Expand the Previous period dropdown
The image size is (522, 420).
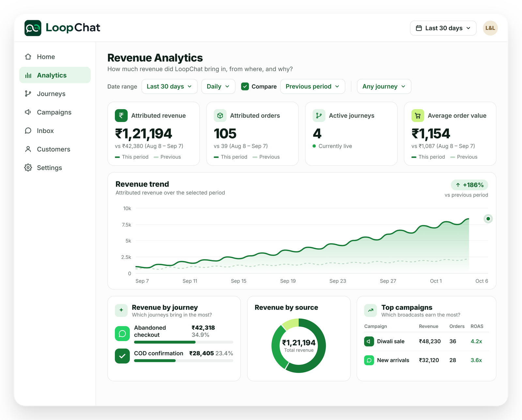point(313,86)
